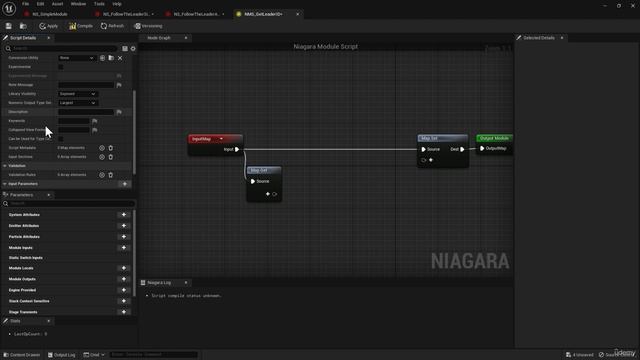Image resolution: width=640 pixels, height=360 pixels.
Task: Select the Niagara Log tab
Action: pos(159,282)
